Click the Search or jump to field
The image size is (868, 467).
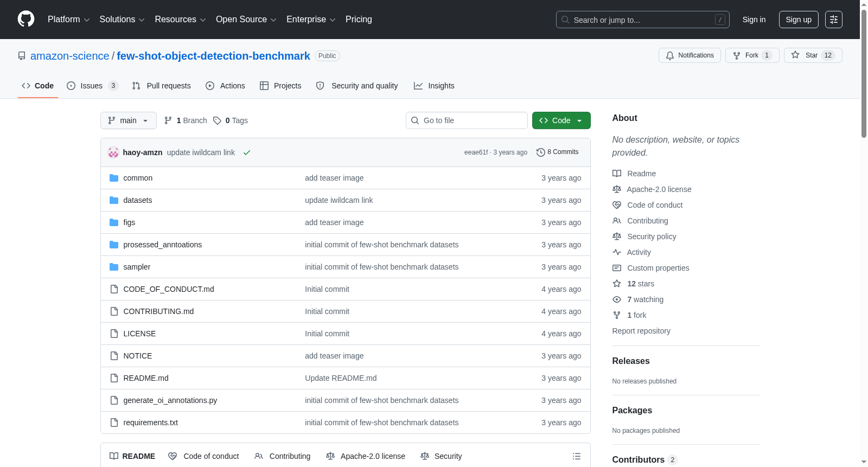point(642,20)
